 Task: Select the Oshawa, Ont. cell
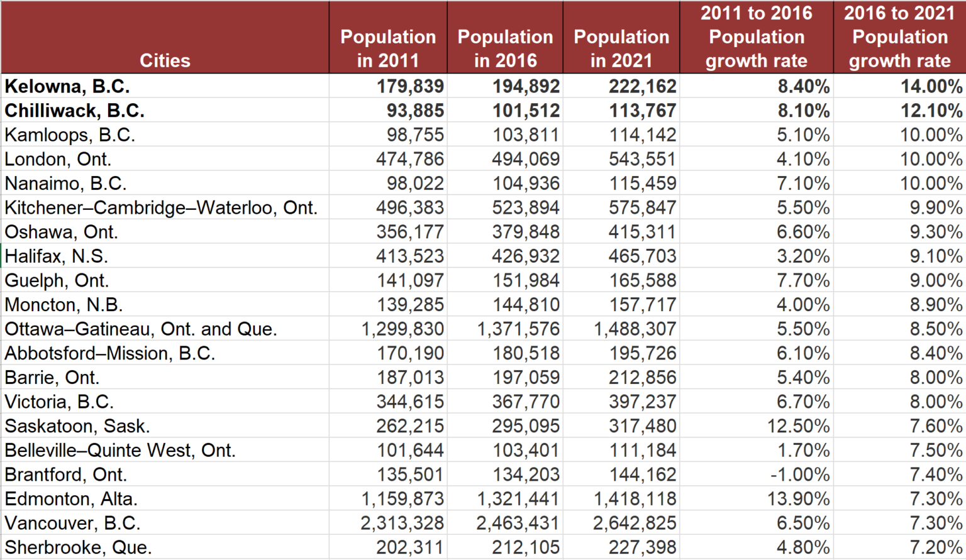[165, 232]
